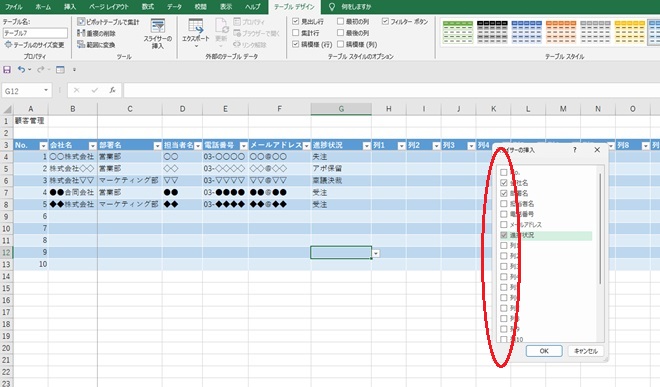Select row header 14
Screen dimensions: 660x387
pos(6,276)
